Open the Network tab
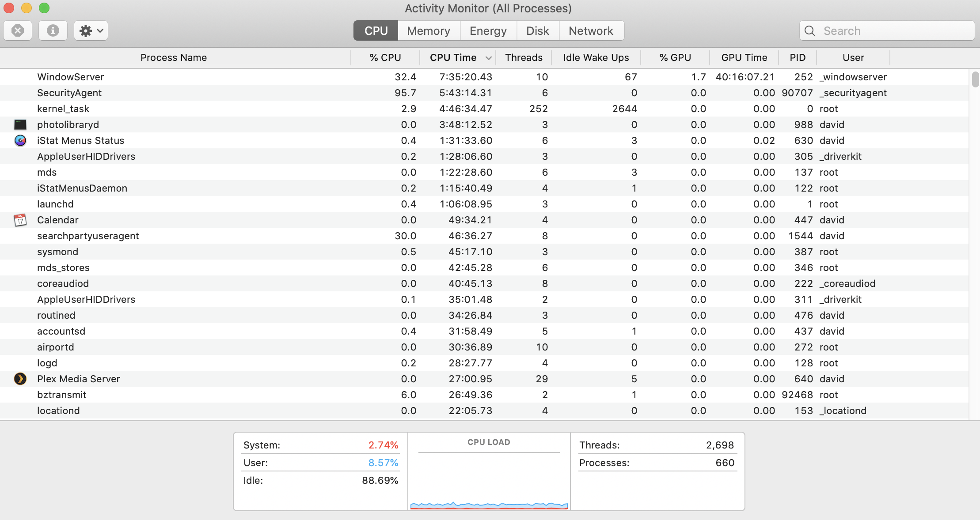 coord(591,31)
